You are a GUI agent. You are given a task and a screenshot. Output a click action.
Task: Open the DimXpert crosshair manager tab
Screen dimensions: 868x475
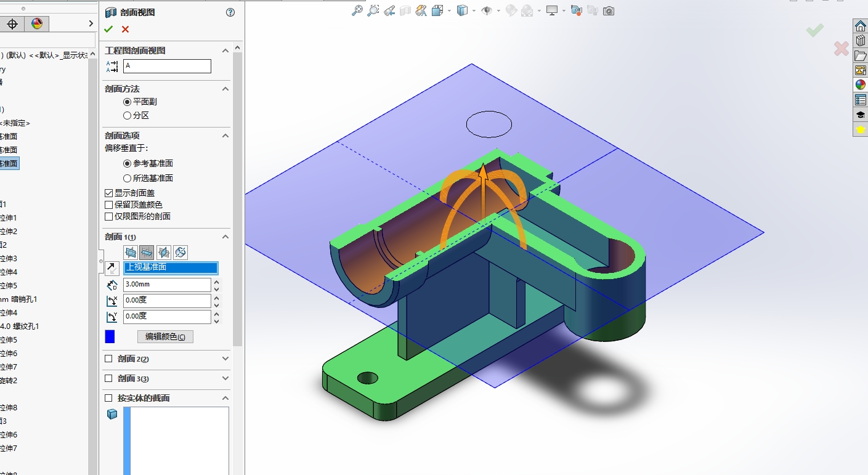(12, 24)
